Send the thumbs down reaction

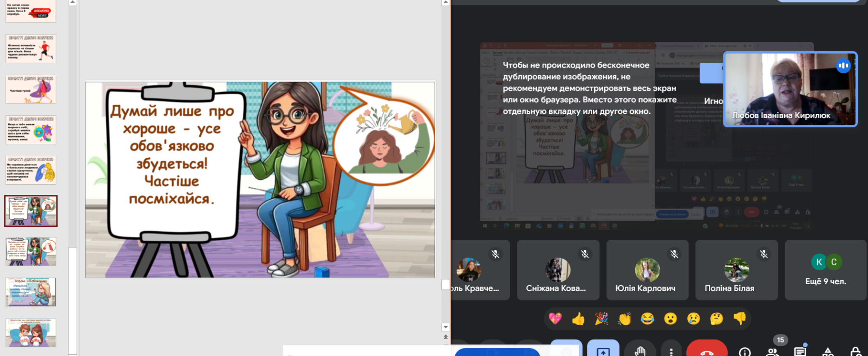(x=740, y=318)
